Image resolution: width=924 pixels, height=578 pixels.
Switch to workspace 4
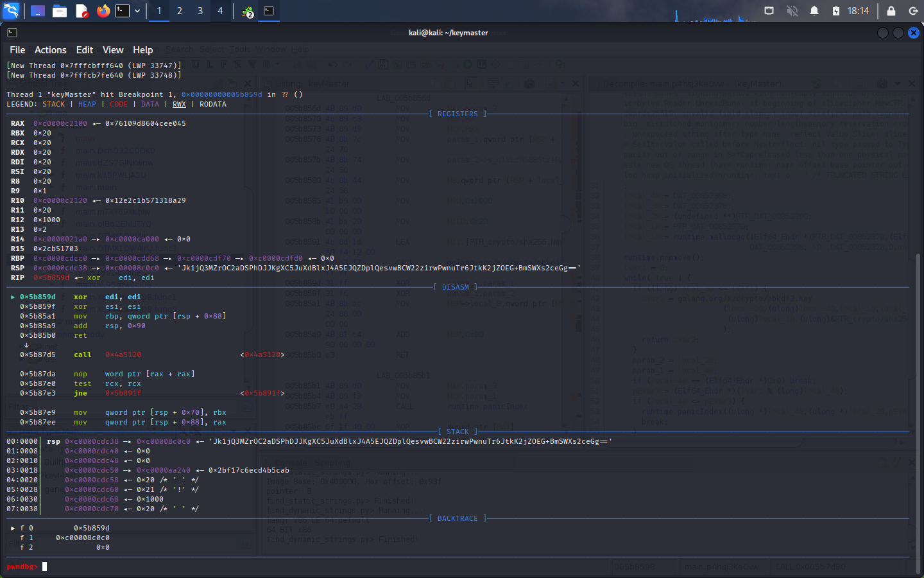point(221,11)
